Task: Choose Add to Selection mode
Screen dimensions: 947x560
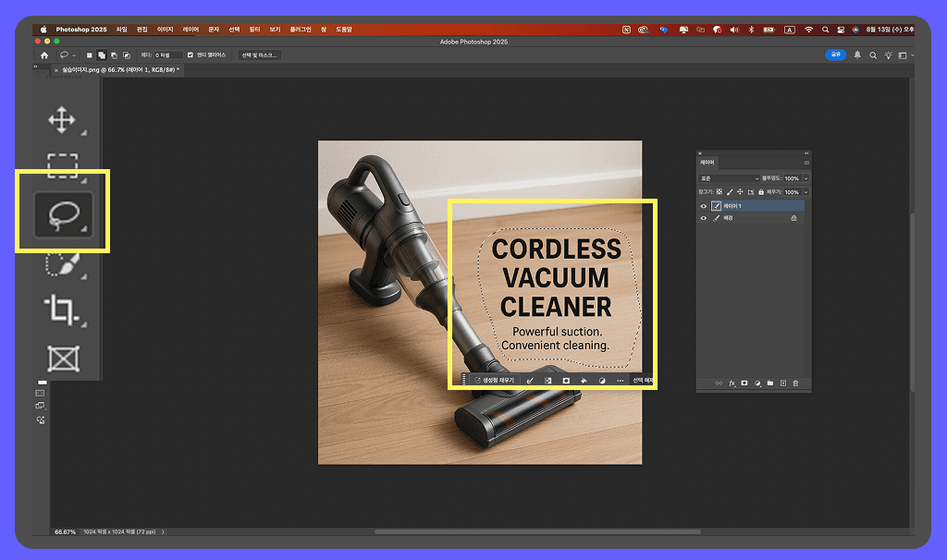Action: pyautogui.click(x=102, y=55)
